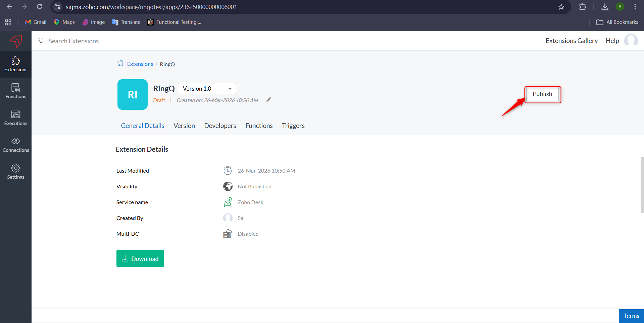Switch to the Developers tab
This screenshot has width=644, height=323.
tap(220, 126)
